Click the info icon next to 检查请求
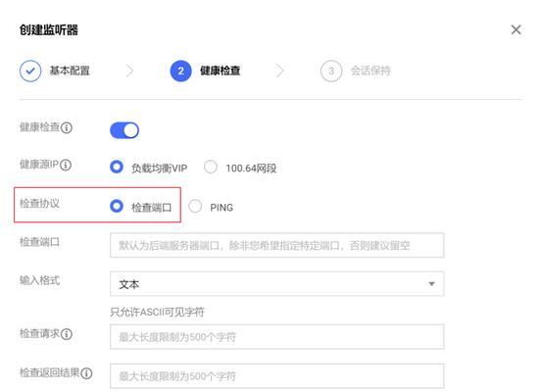Image resolution: width=540 pixels, height=392 pixels. (66, 334)
